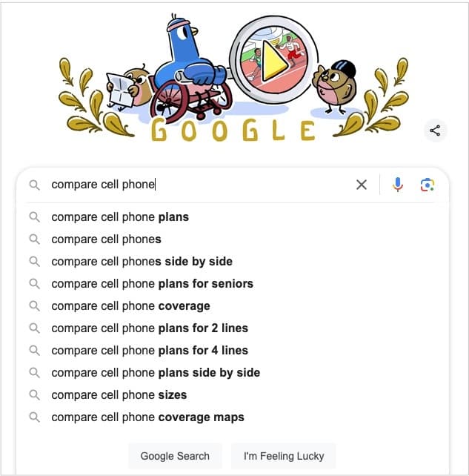Select suggestion "compare cell phone plans"

pyautogui.click(x=120, y=217)
